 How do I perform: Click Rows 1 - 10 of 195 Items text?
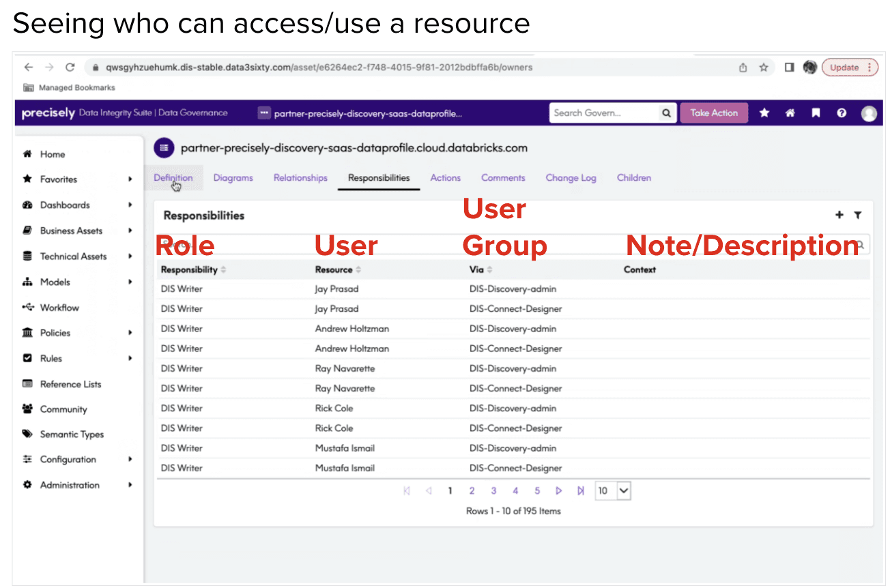click(x=513, y=511)
